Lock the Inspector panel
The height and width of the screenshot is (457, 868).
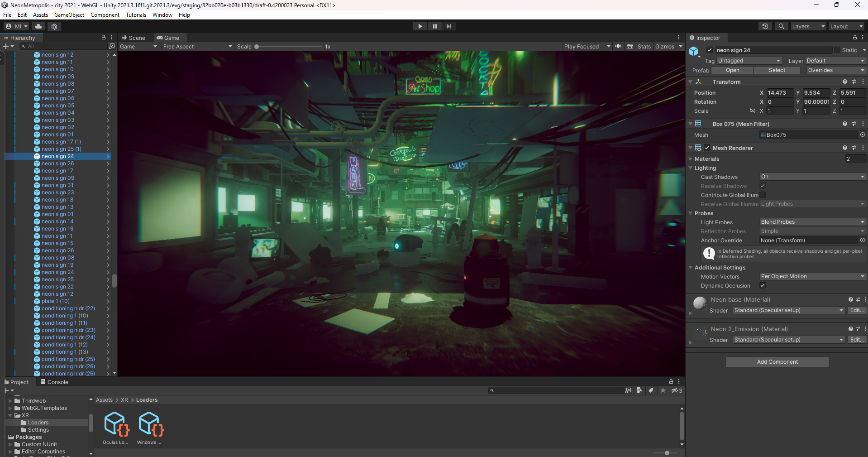(855, 38)
